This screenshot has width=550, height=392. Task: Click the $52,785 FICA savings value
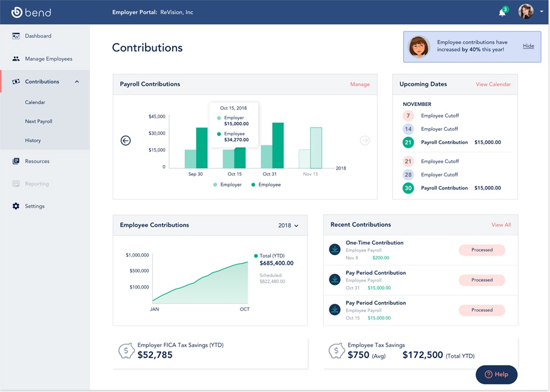[x=155, y=355]
